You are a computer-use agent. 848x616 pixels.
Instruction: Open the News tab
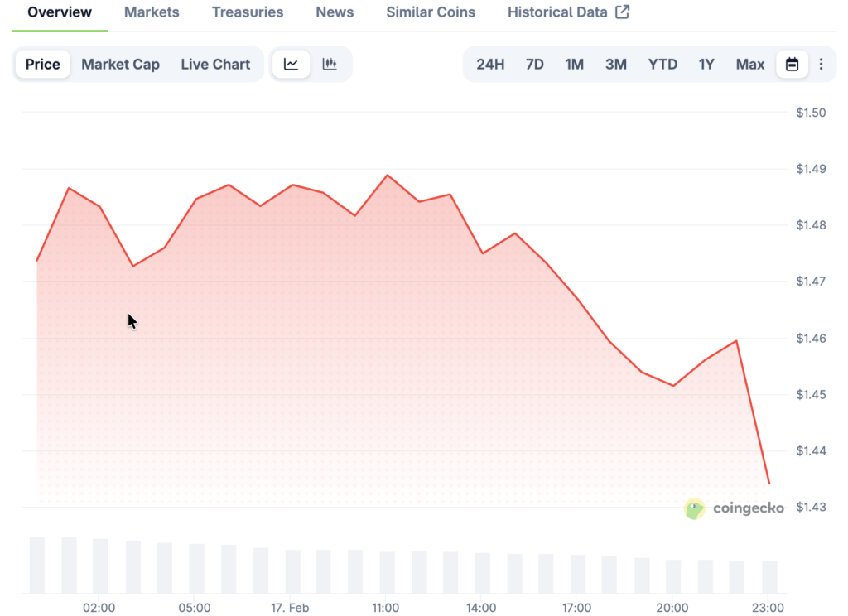tap(335, 12)
